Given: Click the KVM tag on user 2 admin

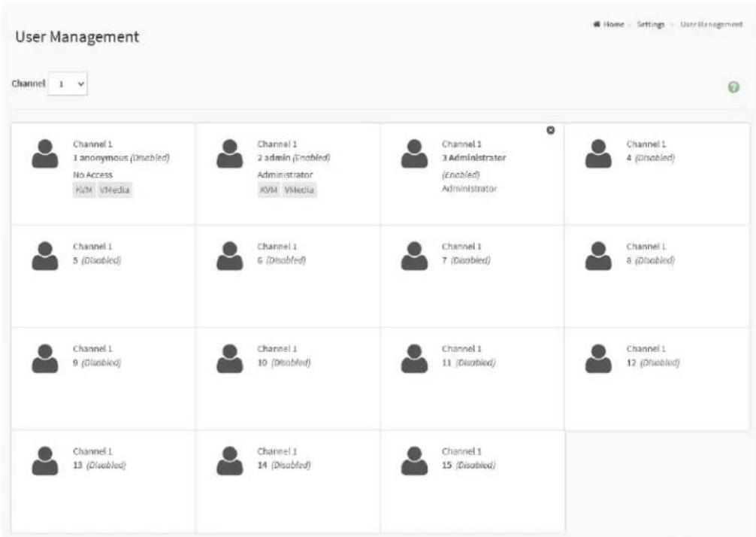Looking at the screenshot, I should 268,190.
